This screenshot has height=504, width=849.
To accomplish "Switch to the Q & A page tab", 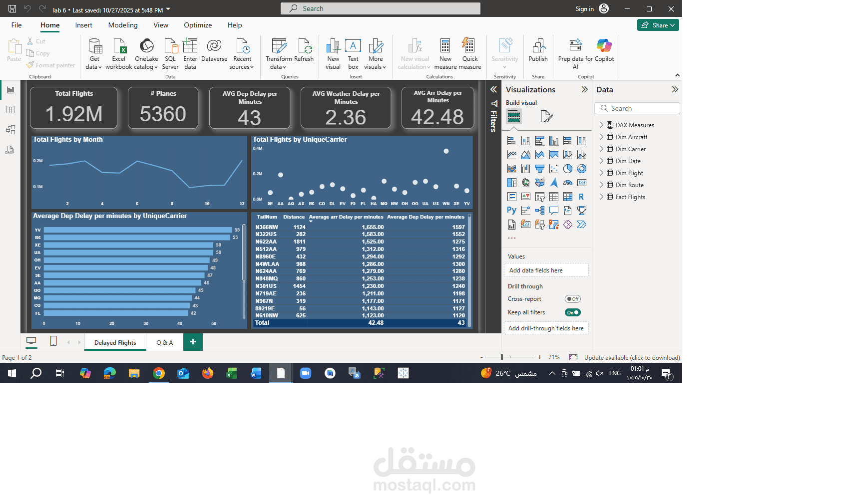I will (164, 342).
